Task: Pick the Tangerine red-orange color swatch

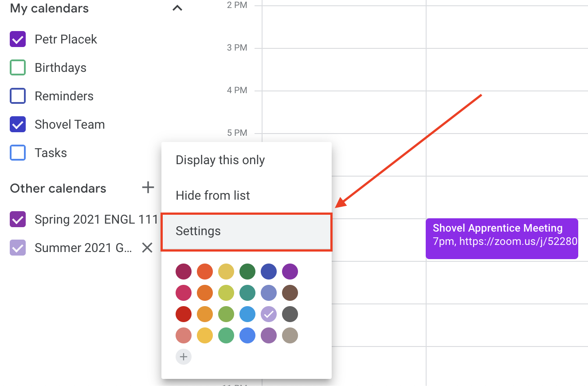Action: pyautogui.click(x=205, y=271)
